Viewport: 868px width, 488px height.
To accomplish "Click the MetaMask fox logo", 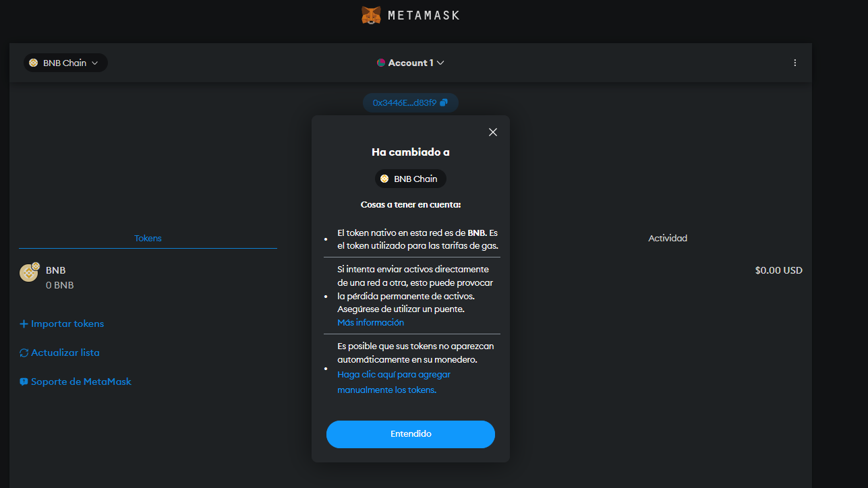I will [371, 15].
